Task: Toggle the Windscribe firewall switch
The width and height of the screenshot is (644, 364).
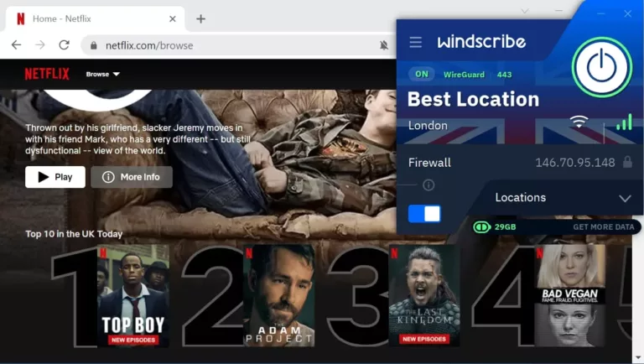Action: tap(424, 214)
